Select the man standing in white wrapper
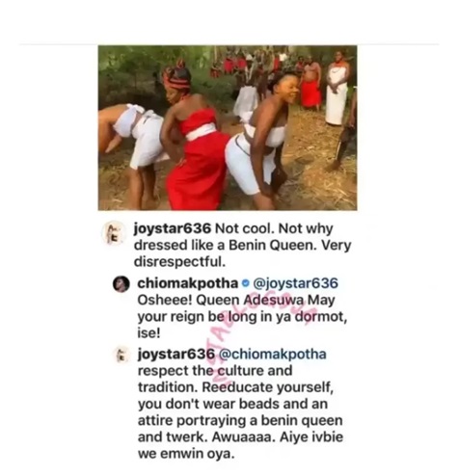This screenshot has width=458, height=476. [337, 89]
